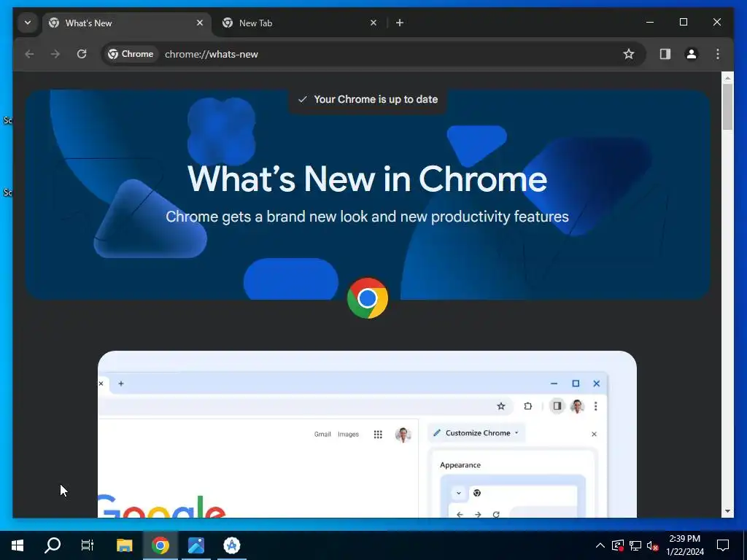The width and height of the screenshot is (747, 560).
Task: Click the Appearance label in preview panel
Action: [x=460, y=465]
